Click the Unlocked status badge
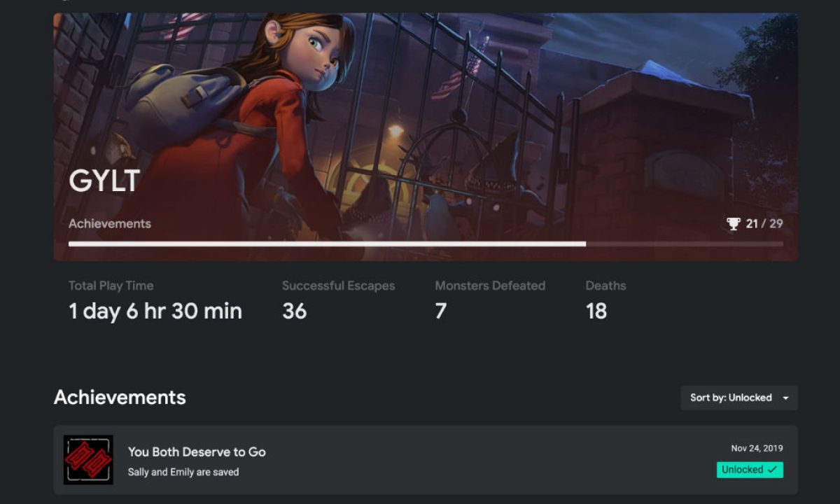 point(750,470)
